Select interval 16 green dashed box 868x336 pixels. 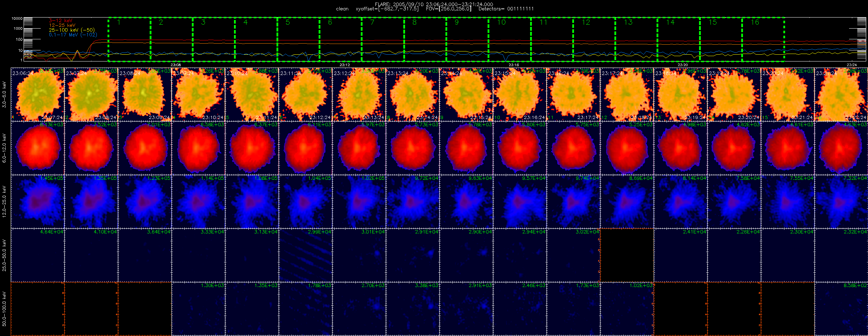point(763,39)
